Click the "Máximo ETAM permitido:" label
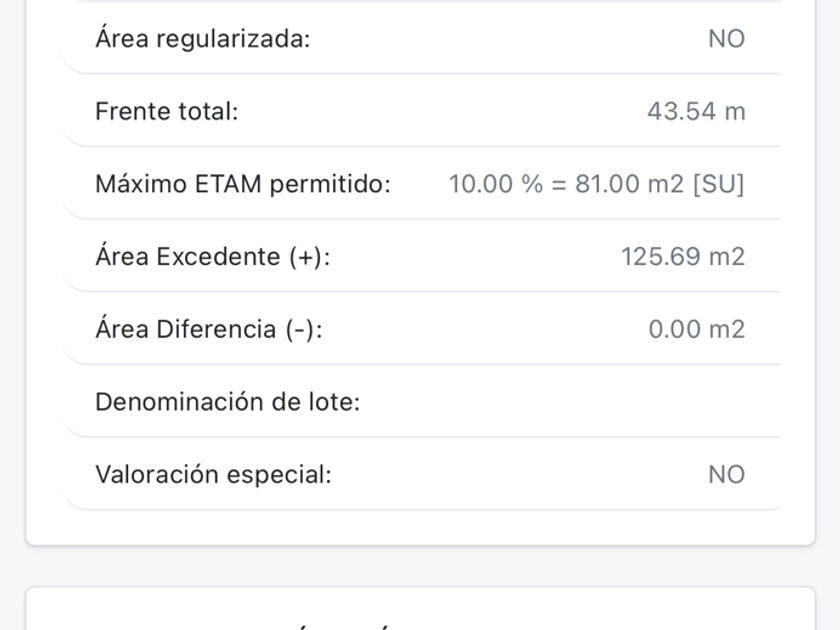Image resolution: width=840 pixels, height=630 pixels. (x=242, y=184)
